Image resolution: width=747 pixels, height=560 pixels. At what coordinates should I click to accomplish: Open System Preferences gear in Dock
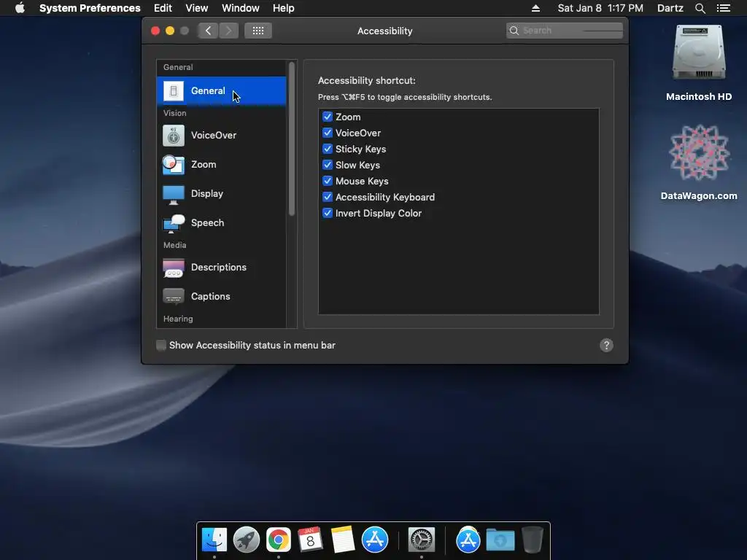point(422,540)
